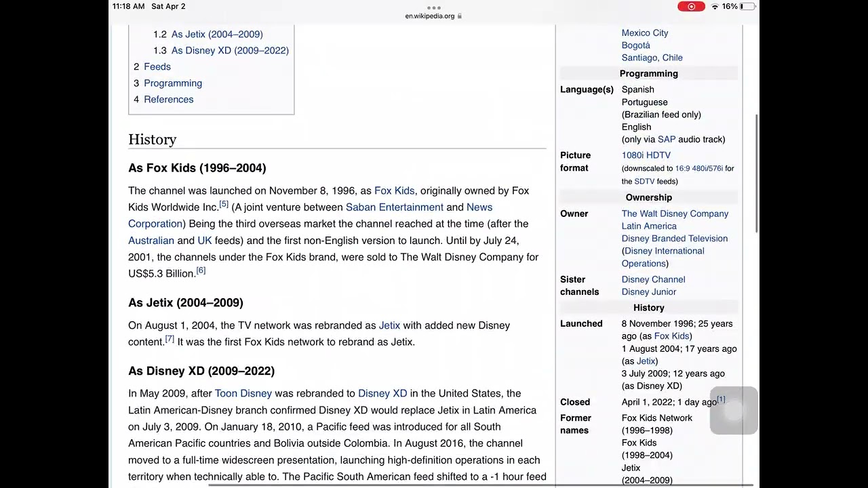868x488 pixels.
Task: Open Fox Kids link in Launched row
Action: pyautogui.click(x=671, y=335)
